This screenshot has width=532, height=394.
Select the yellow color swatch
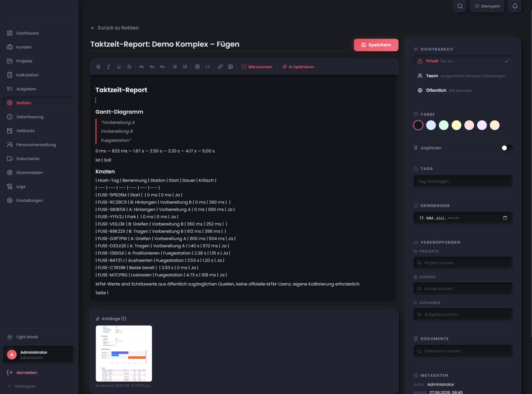click(x=457, y=125)
